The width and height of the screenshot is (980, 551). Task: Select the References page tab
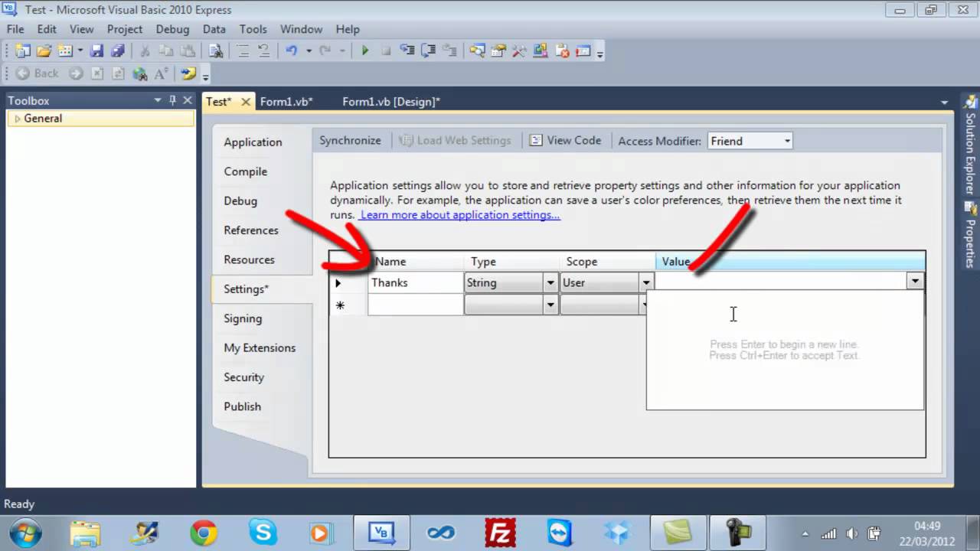251,230
